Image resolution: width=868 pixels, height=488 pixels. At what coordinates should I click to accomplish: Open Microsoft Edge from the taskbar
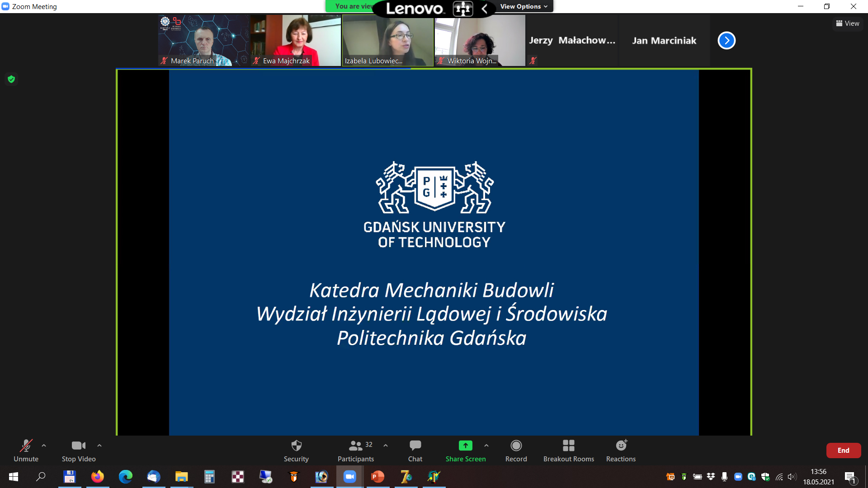click(125, 477)
